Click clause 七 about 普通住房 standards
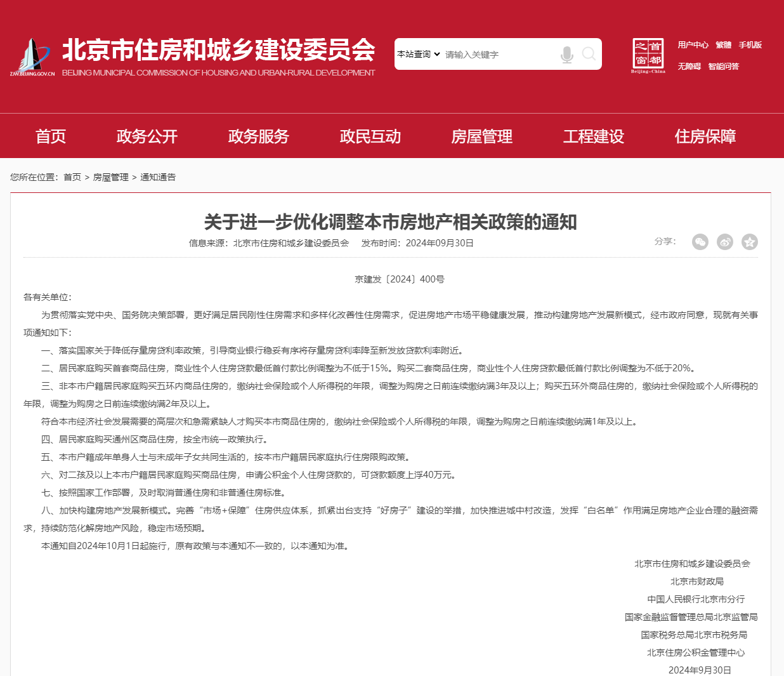 click(x=164, y=493)
